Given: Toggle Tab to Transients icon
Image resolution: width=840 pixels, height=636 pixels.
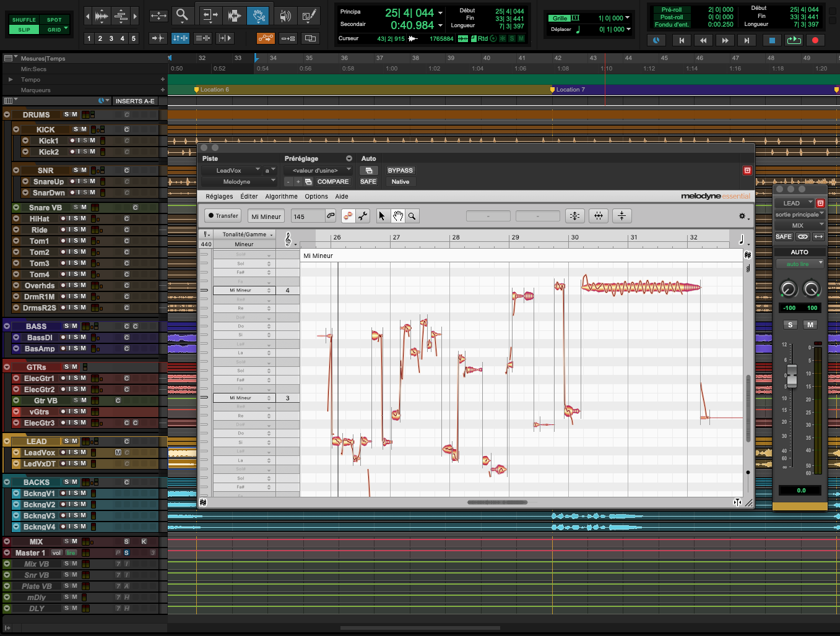Looking at the screenshot, I should click(x=158, y=38).
